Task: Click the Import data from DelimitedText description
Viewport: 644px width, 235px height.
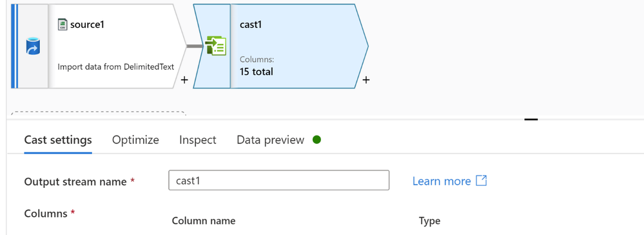Action: [116, 66]
